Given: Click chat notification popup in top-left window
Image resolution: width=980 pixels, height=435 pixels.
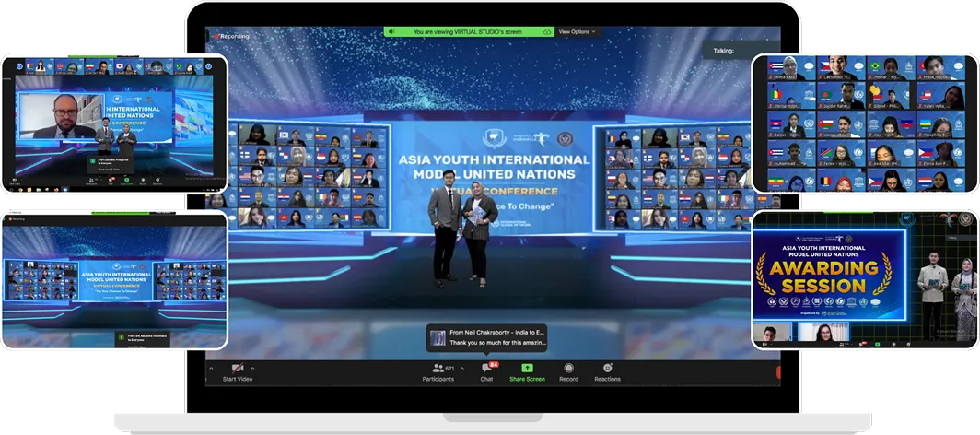Looking at the screenshot, I should (x=111, y=165).
